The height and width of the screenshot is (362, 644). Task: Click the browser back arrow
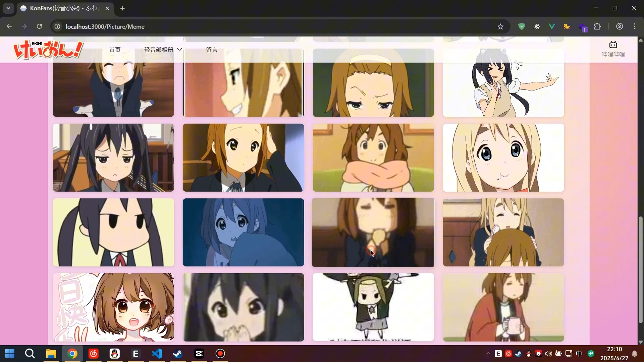tap(9, 26)
